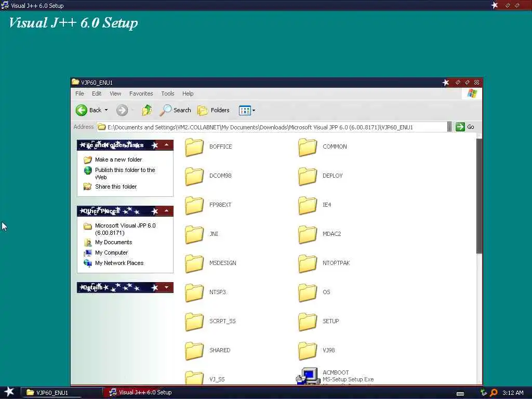Select the SCRPT_SS folder icon

coord(194,322)
